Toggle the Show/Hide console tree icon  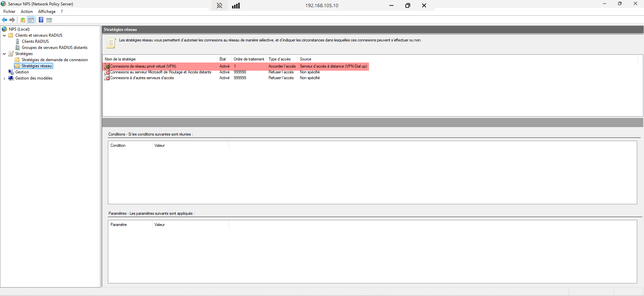(x=31, y=20)
